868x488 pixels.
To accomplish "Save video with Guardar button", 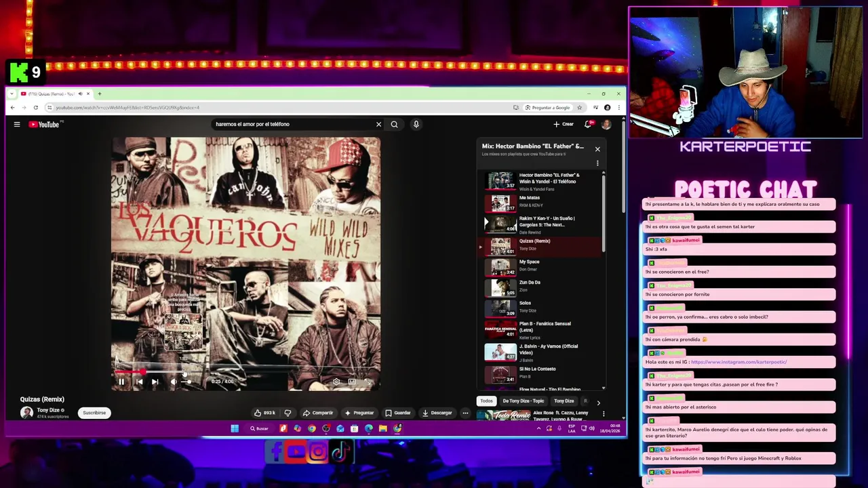I will pyautogui.click(x=398, y=413).
